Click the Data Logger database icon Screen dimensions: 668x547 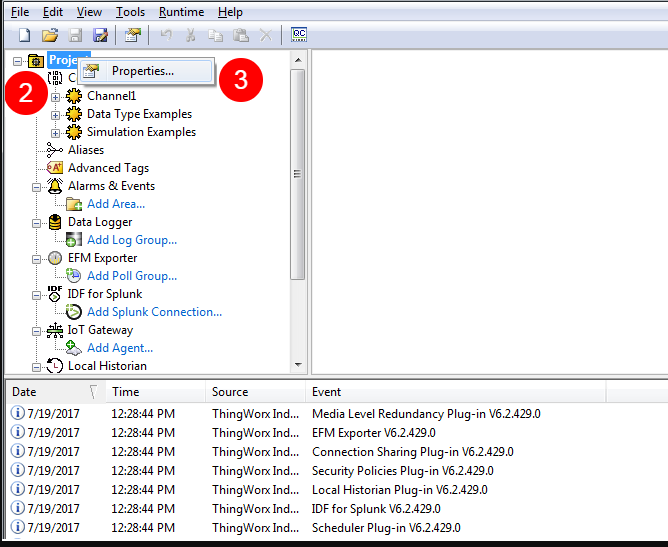tap(55, 222)
